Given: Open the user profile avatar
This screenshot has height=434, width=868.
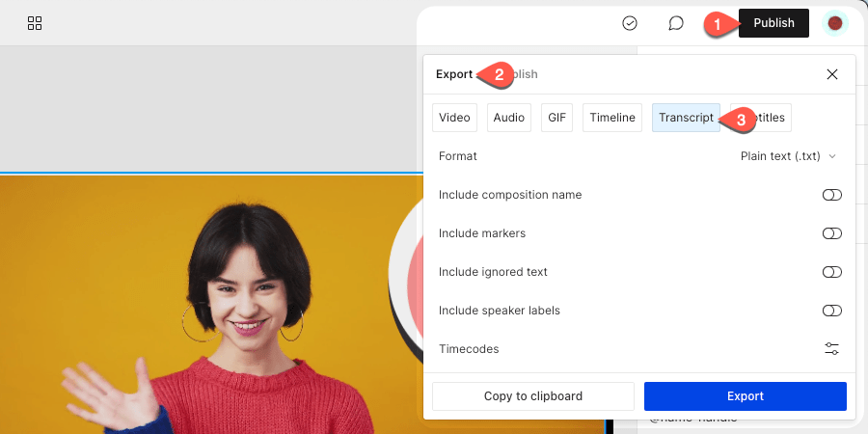Looking at the screenshot, I should pyautogui.click(x=835, y=23).
